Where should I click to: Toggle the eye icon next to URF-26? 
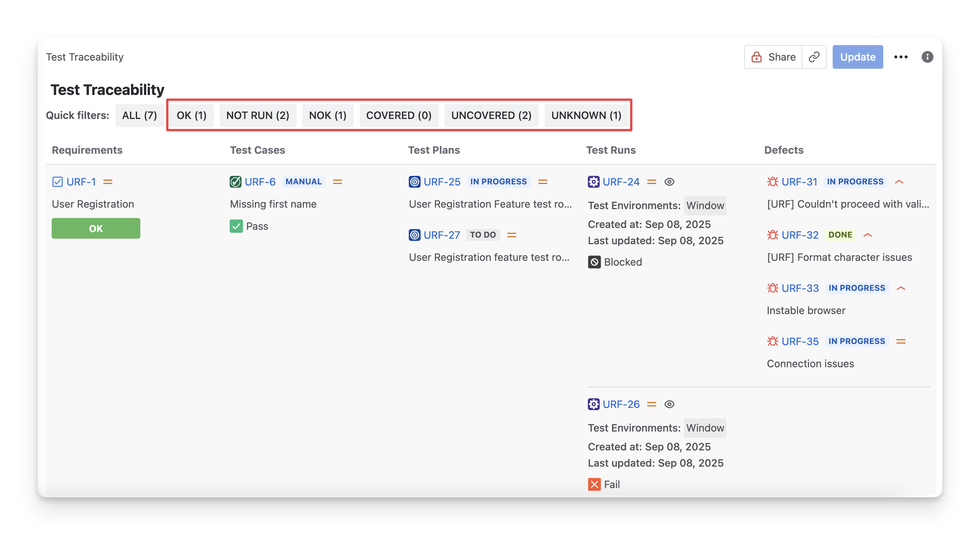[669, 404]
